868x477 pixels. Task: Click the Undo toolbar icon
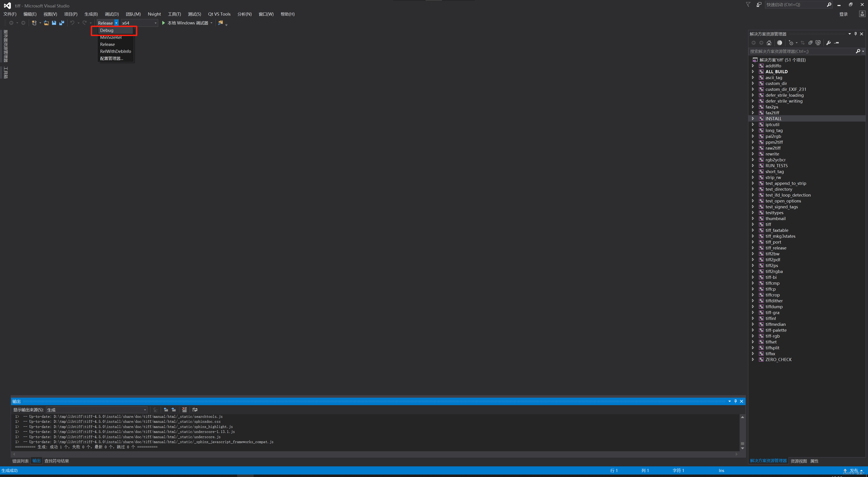click(x=72, y=23)
